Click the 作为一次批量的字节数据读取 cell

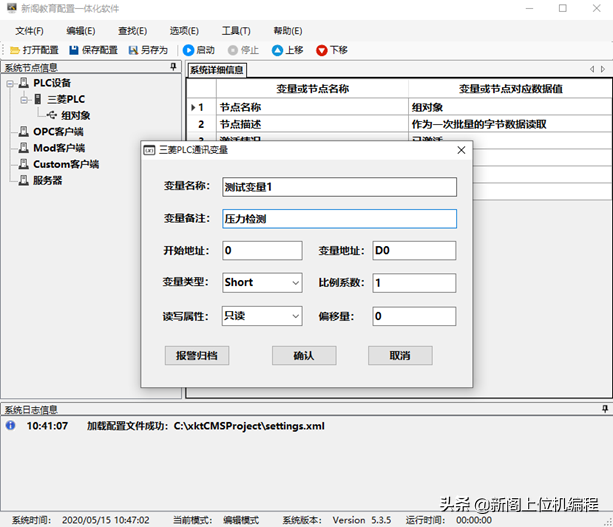click(510, 124)
